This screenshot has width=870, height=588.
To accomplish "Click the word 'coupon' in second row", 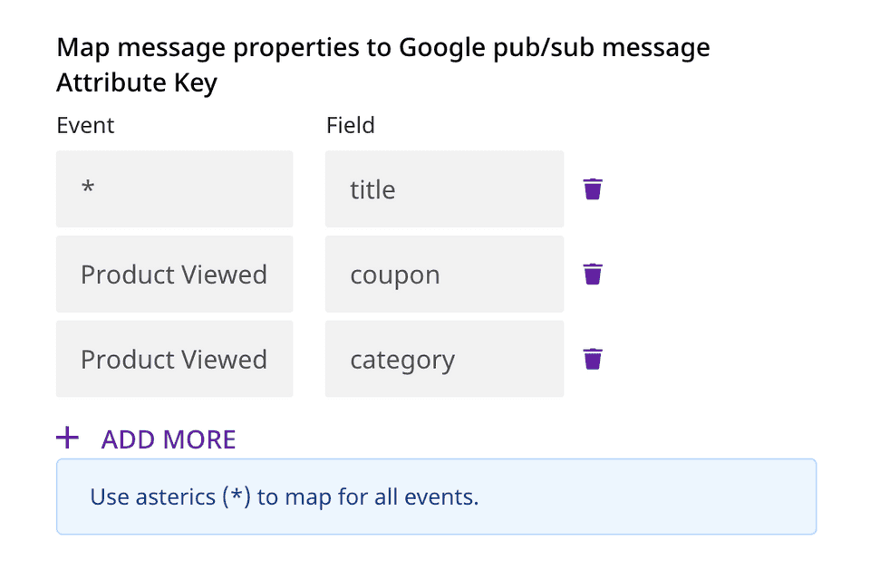I will pos(395,275).
